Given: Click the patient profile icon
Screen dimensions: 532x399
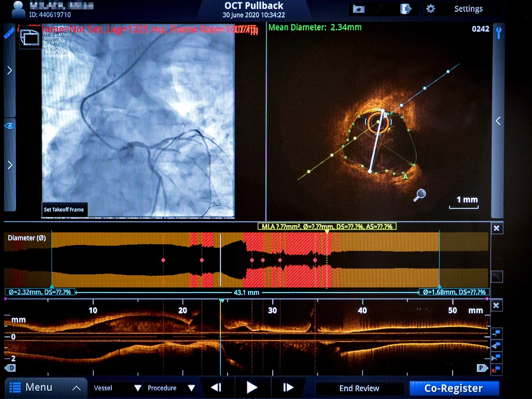Looking at the screenshot, I should coord(18,9).
